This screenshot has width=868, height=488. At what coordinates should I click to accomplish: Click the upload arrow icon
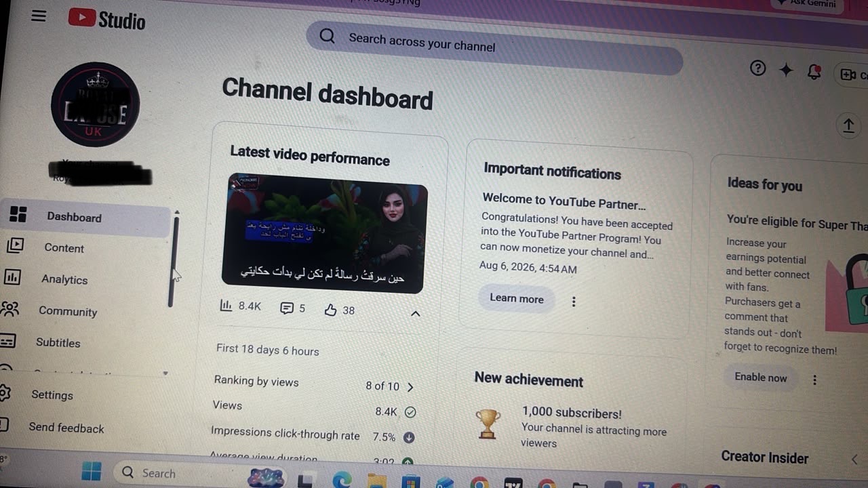[x=848, y=125]
